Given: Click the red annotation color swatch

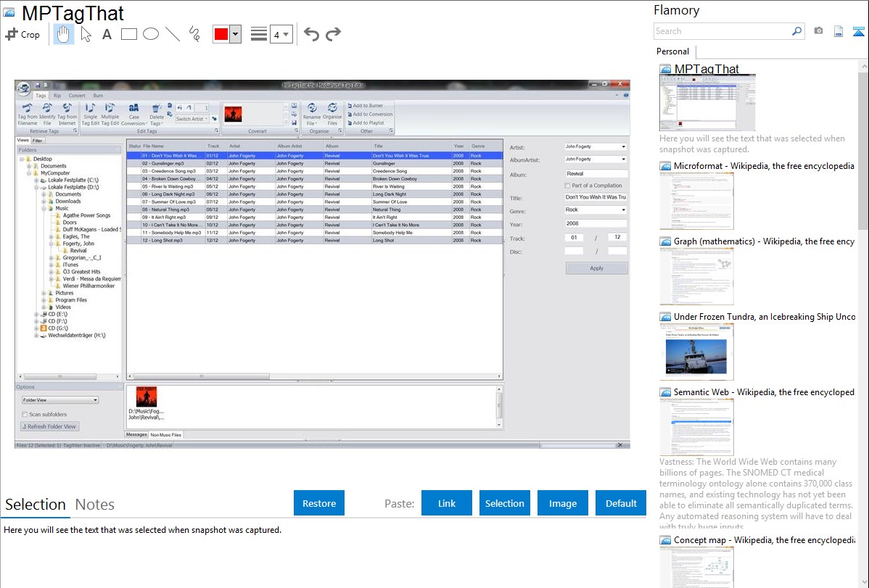Looking at the screenshot, I should pos(221,34).
